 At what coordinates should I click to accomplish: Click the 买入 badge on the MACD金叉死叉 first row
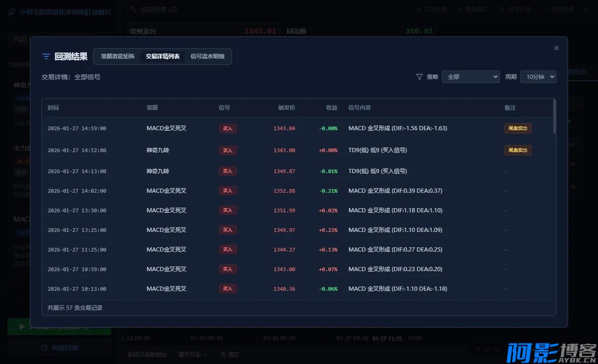228,128
